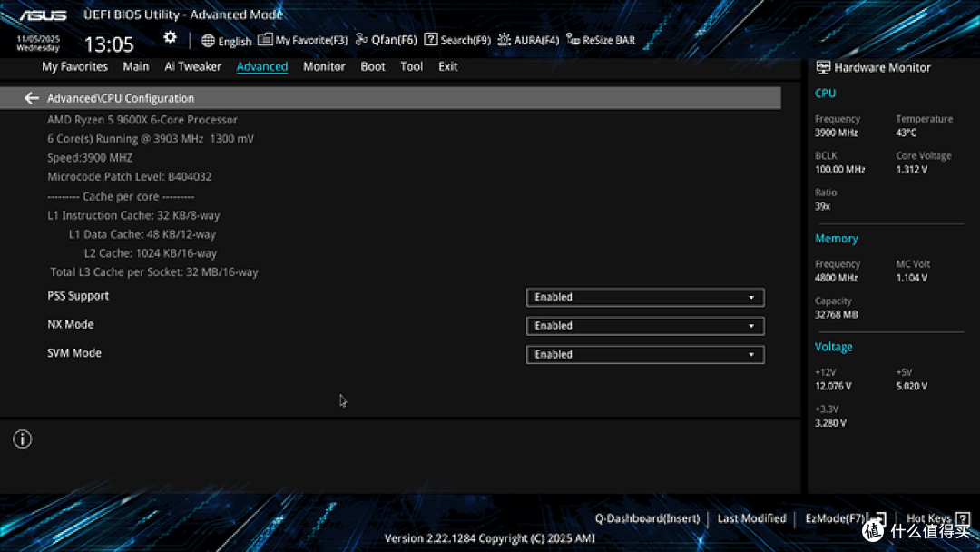Switch to the My Favorites tab

click(74, 66)
